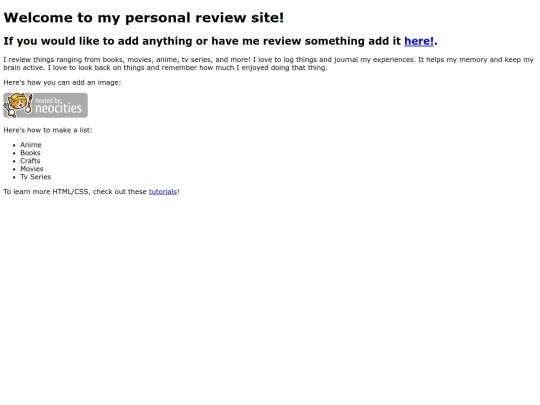Click the "If you would like to add anything" subheading
This screenshot has height=405, width=540.
point(220,41)
